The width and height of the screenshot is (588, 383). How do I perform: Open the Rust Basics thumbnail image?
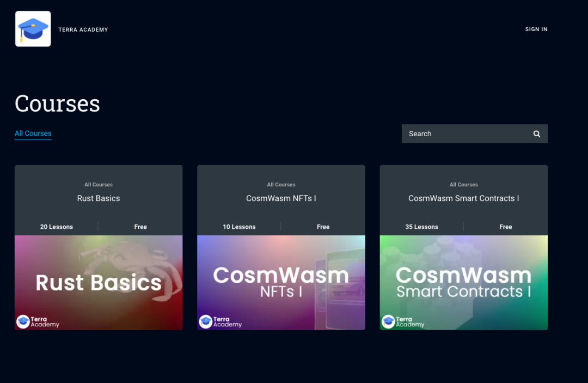click(x=99, y=282)
